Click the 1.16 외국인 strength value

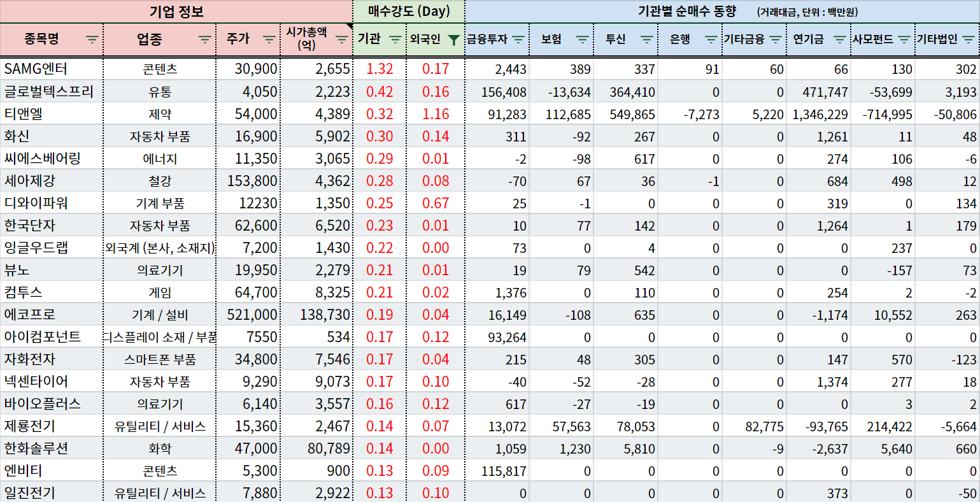[436, 113]
